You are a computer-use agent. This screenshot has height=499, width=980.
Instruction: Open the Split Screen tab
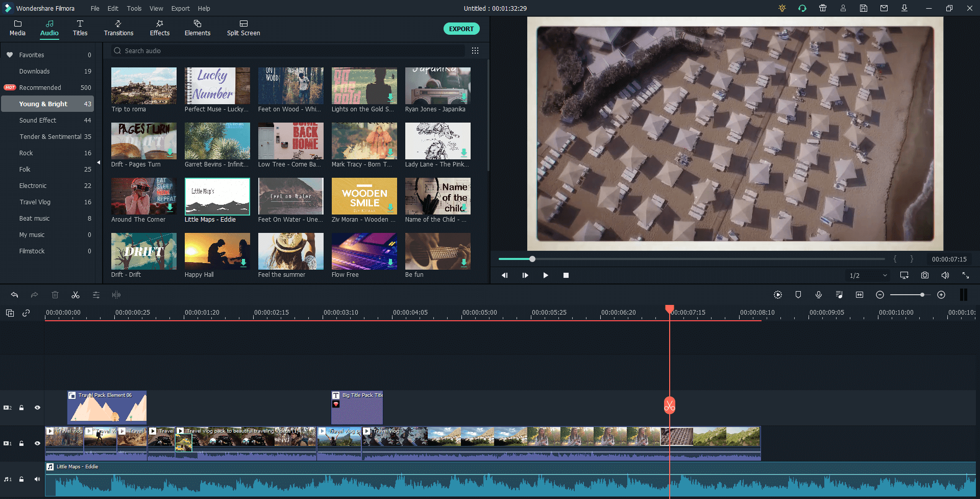[x=243, y=28]
